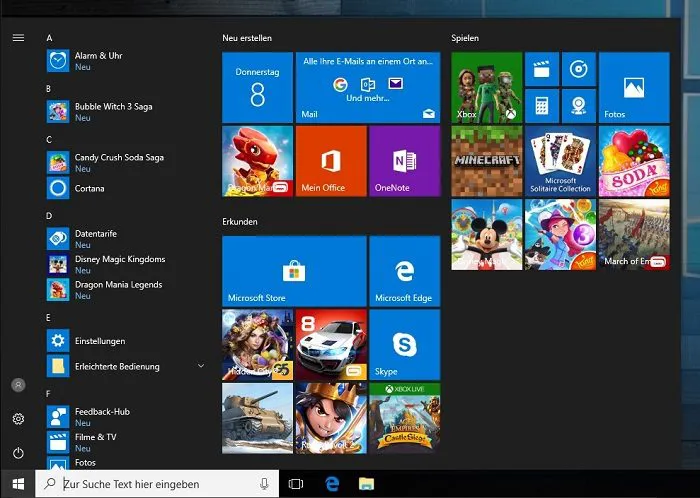
Task: Launch the tank game tile
Action: [x=258, y=418]
